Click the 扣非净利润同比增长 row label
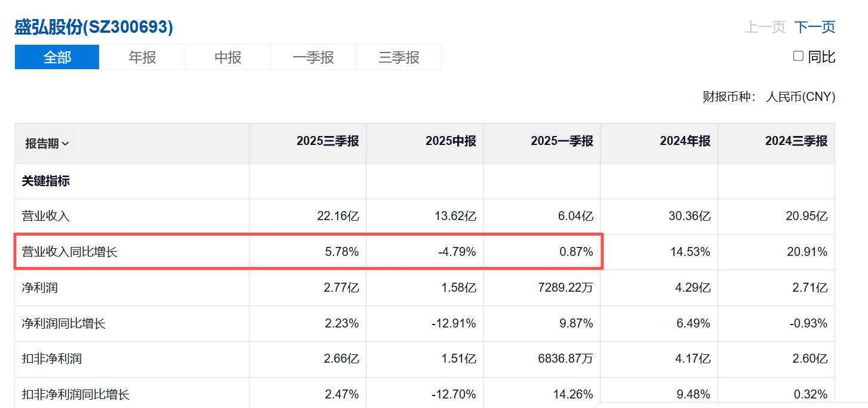The image size is (868, 408). tap(76, 394)
